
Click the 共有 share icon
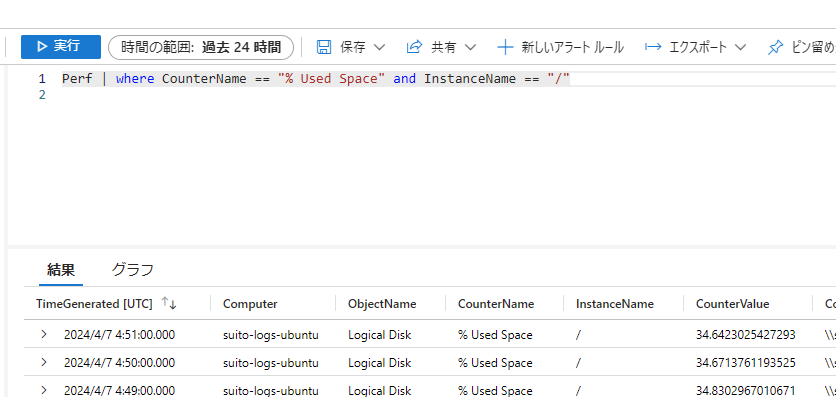click(414, 47)
